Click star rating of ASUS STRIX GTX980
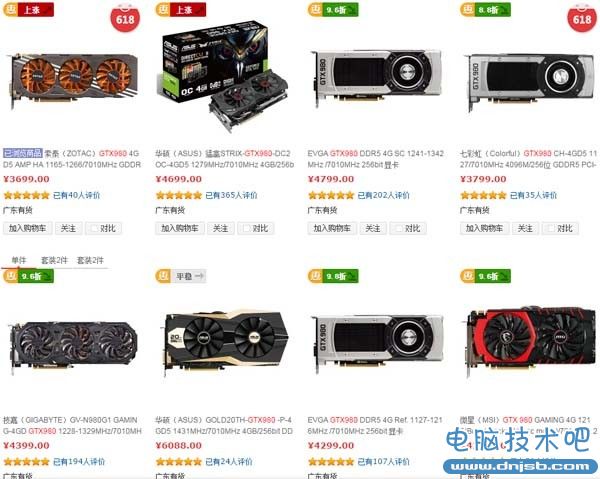 (179, 196)
